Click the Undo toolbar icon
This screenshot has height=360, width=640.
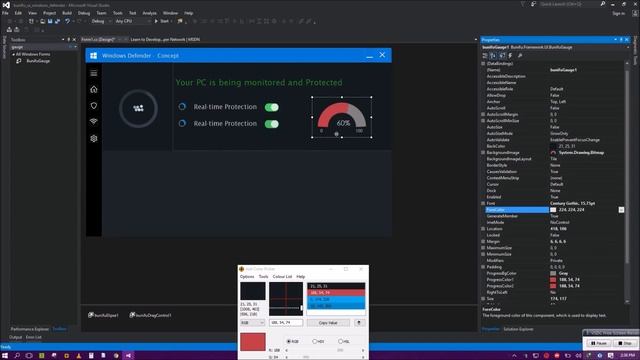click(x=67, y=21)
